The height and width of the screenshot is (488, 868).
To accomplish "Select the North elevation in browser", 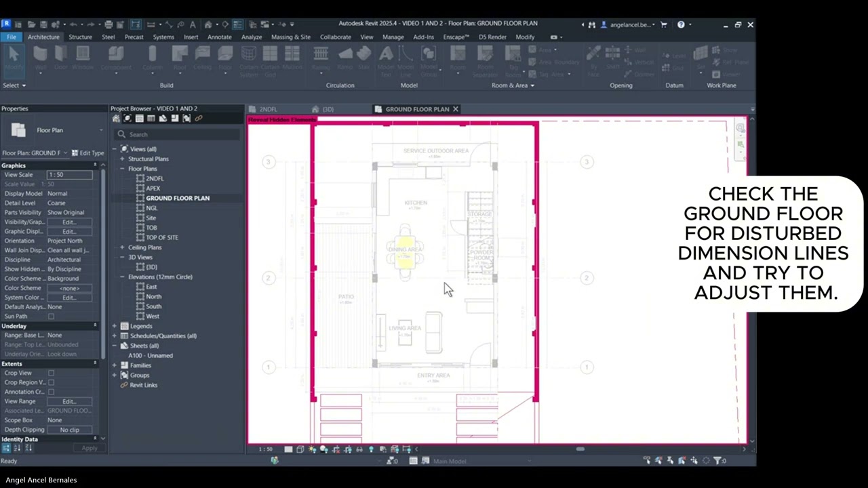I will click(x=154, y=296).
